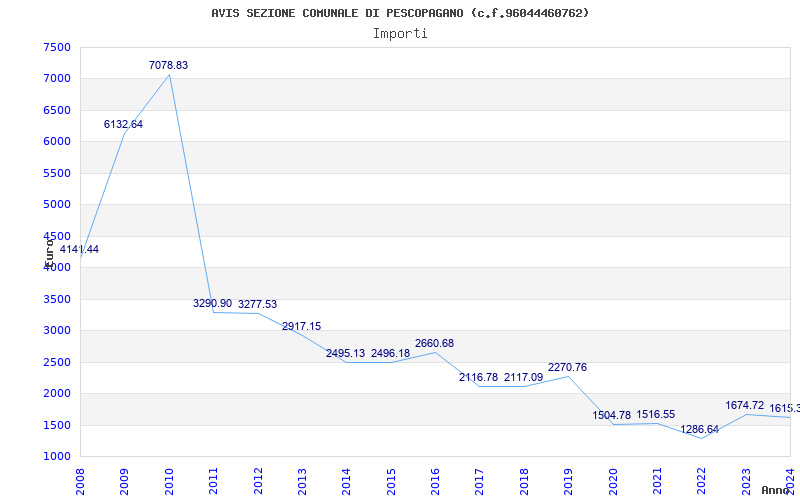Click the chart title AVIS SEZIONE COMUNALE

click(400, 13)
